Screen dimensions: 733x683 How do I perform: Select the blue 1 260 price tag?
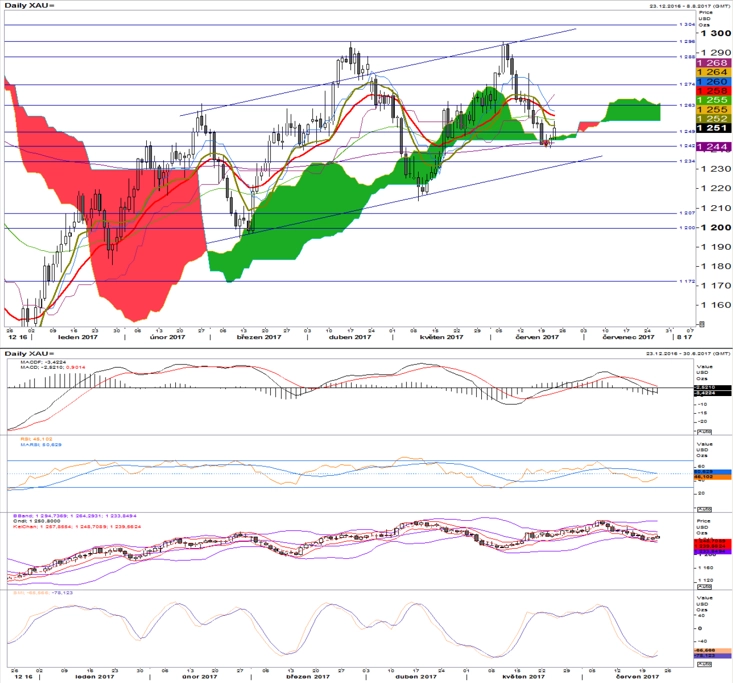point(713,81)
